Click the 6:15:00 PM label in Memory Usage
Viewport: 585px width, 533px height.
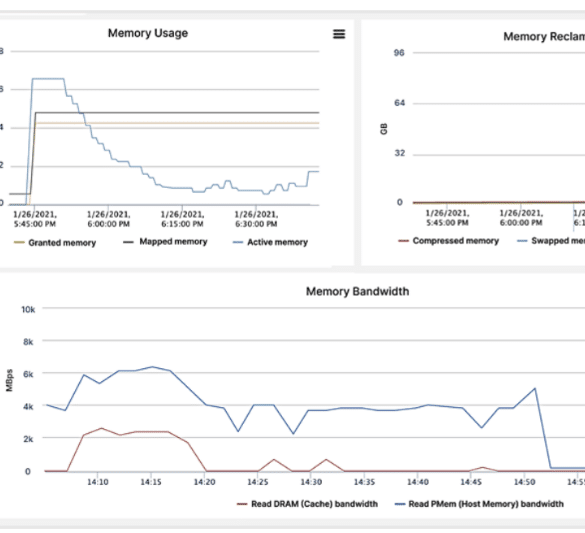point(182,219)
